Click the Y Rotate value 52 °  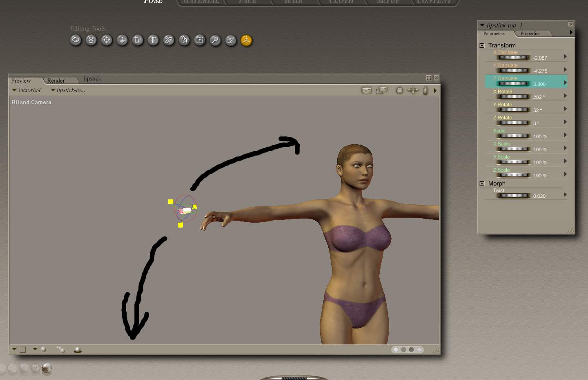537,110
